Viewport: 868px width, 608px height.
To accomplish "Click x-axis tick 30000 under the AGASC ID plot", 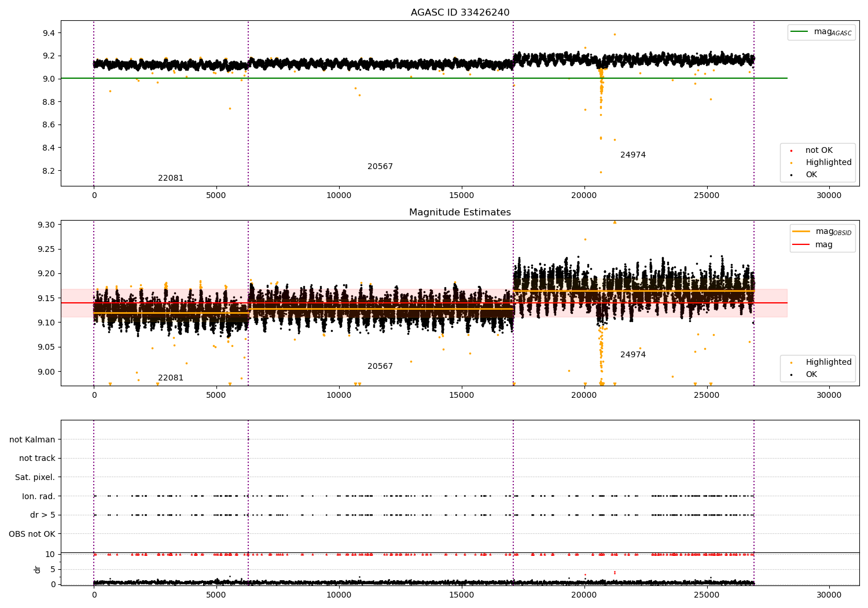I will (829, 196).
